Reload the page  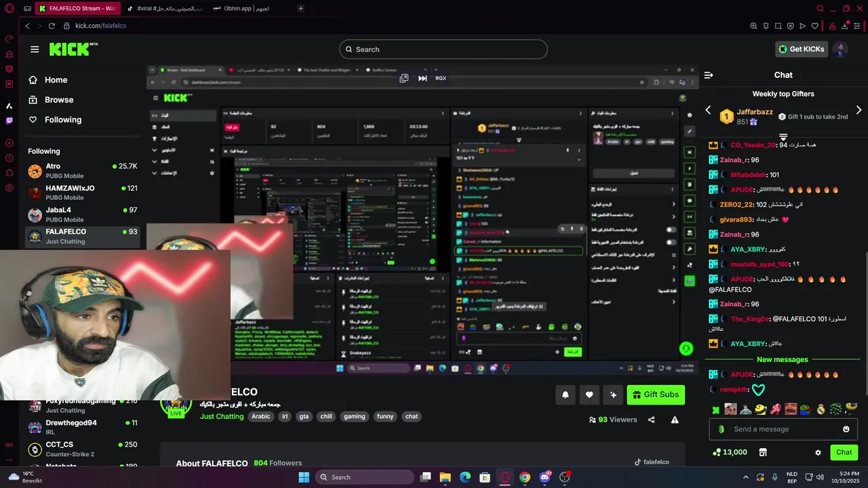tap(52, 26)
